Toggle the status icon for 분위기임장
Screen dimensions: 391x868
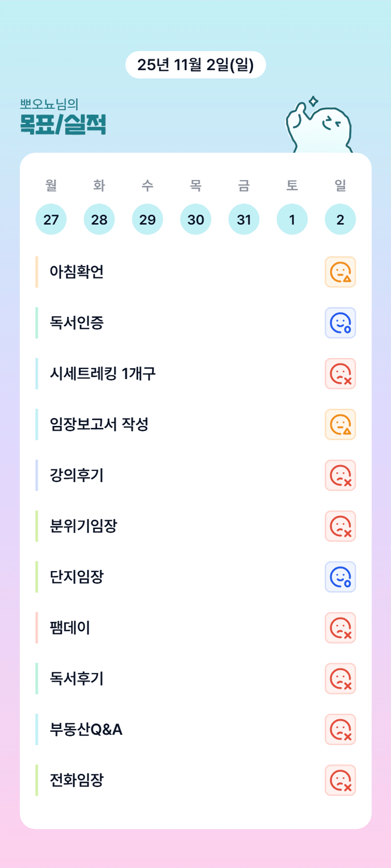(x=340, y=526)
